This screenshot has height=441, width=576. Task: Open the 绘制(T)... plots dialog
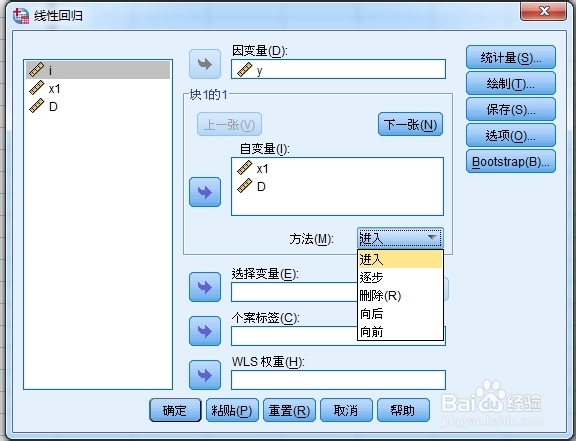(x=511, y=83)
